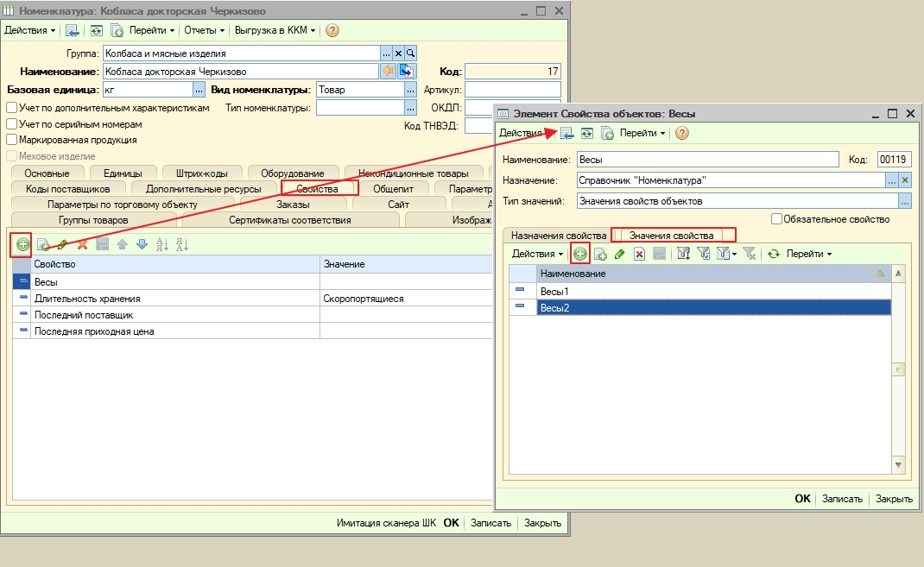Open the Назначения свойства tab

coord(558,236)
